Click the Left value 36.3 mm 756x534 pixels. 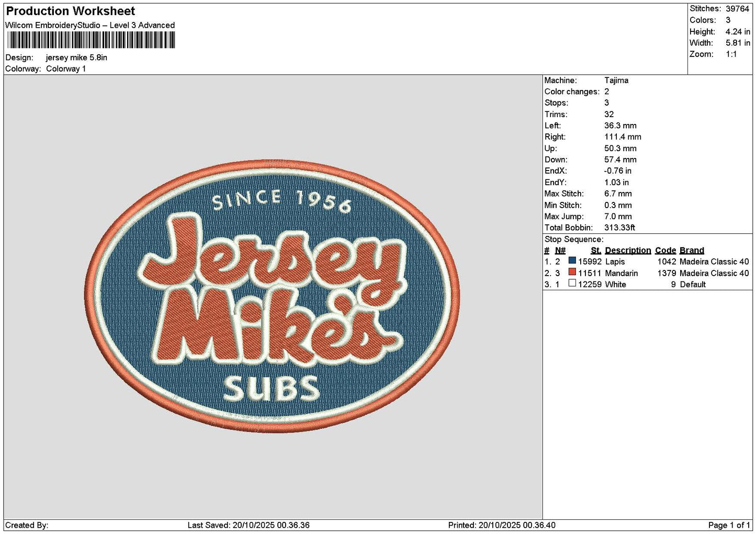click(620, 126)
